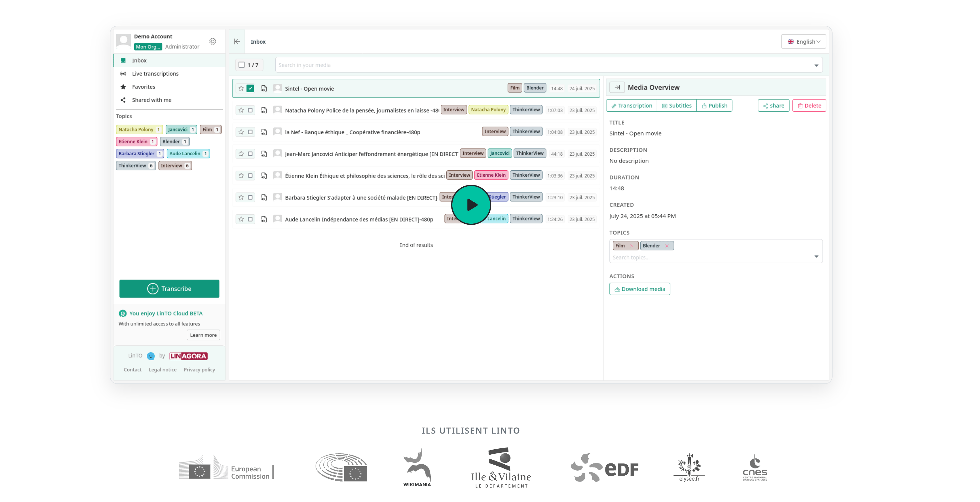This screenshot has width=980, height=502.
Task: Switch to the Subtitles tab
Action: click(x=677, y=105)
